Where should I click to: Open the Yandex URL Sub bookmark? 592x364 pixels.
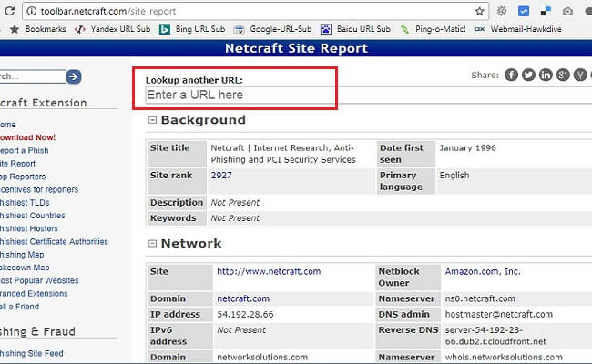click(112, 29)
